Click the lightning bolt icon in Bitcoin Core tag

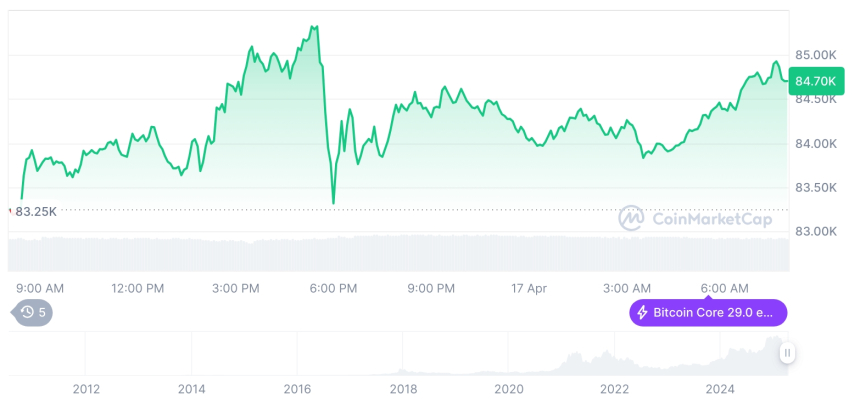tap(642, 313)
